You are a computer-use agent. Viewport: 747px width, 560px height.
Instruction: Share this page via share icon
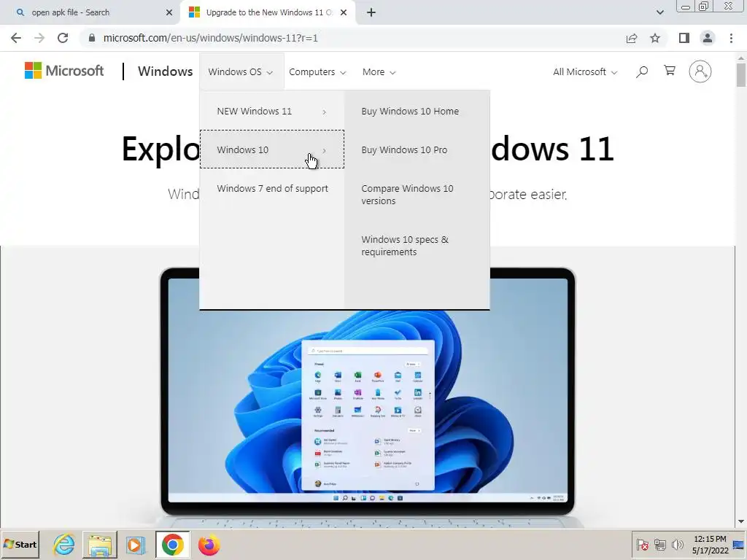point(632,38)
